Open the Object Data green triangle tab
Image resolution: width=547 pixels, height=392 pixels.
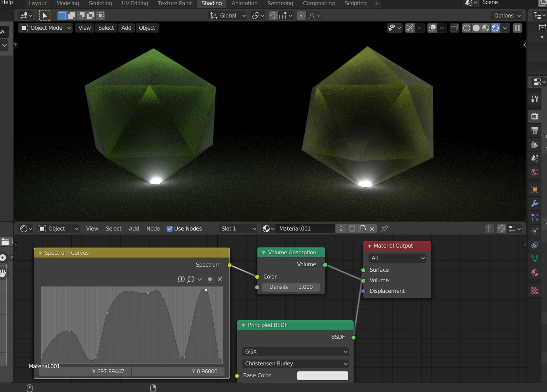(535, 259)
